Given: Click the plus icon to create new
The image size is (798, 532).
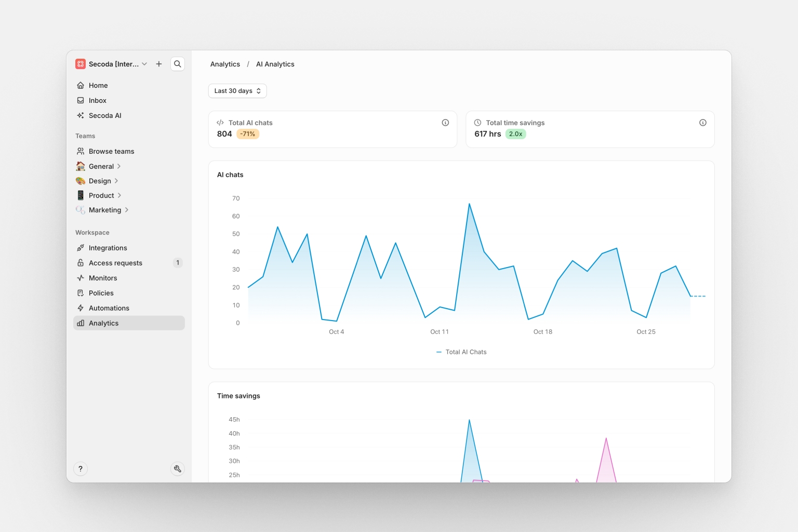Looking at the screenshot, I should (159, 64).
